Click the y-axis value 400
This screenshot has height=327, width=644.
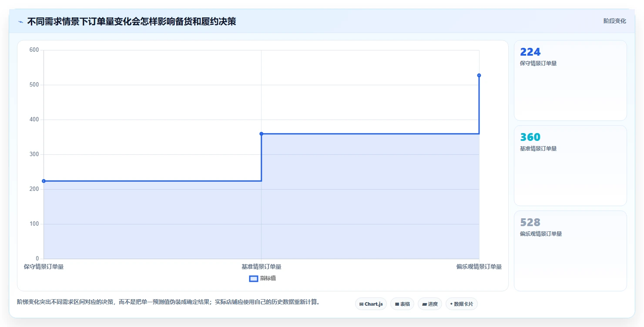(34, 120)
